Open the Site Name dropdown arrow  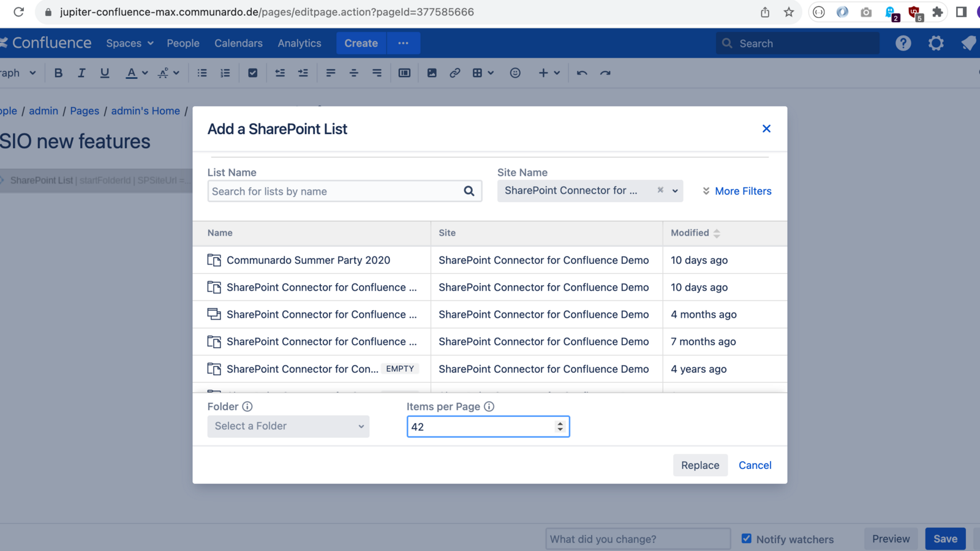(675, 191)
